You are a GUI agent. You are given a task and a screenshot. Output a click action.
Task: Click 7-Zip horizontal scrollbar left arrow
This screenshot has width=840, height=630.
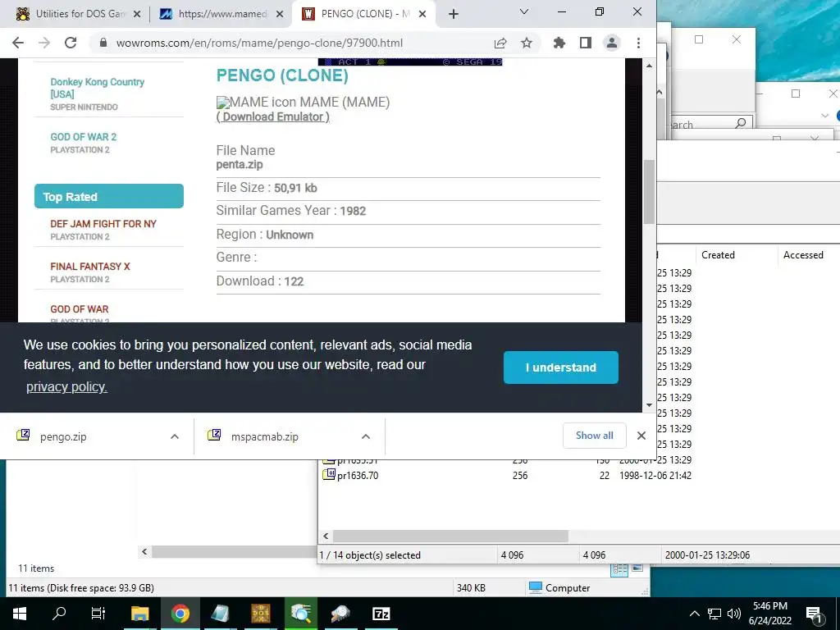point(326,536)
